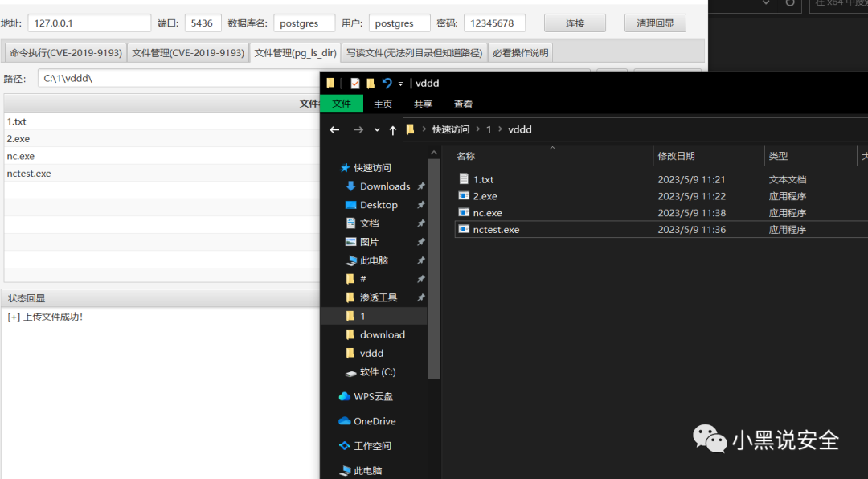Click the 连接 connect button
The width and height of the screenshot is (868, 479).
[x=575, y=23]
